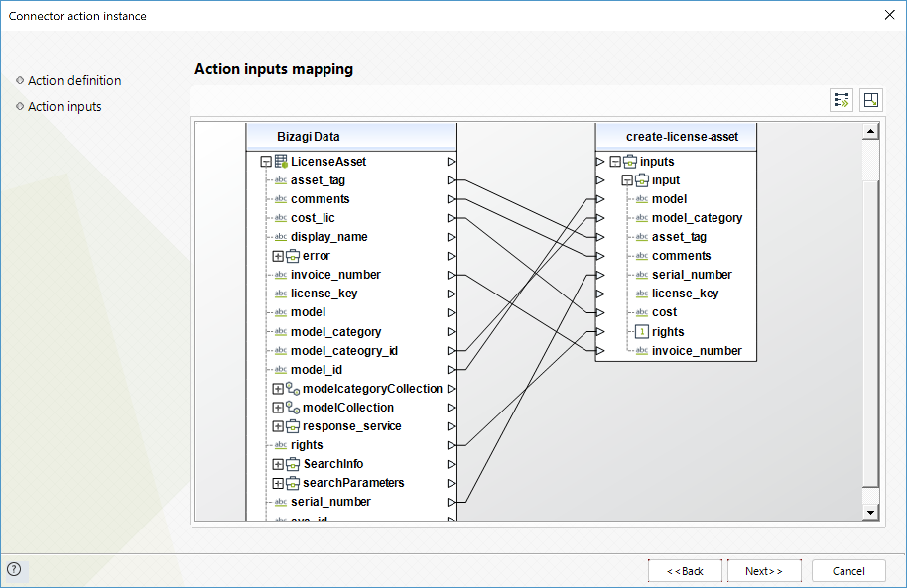The image size is (907, 588).
Task: Expand the response_service node
Action: pos(278,426)
